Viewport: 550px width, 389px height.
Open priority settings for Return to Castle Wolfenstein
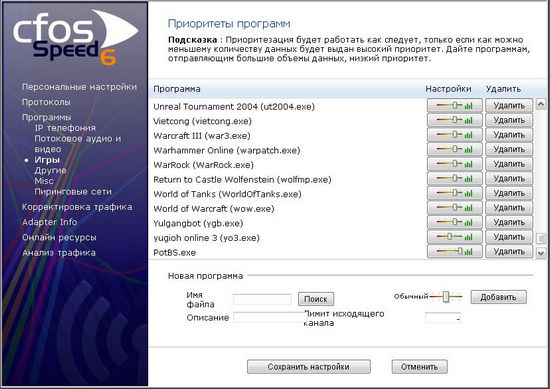tap(455, 179)
